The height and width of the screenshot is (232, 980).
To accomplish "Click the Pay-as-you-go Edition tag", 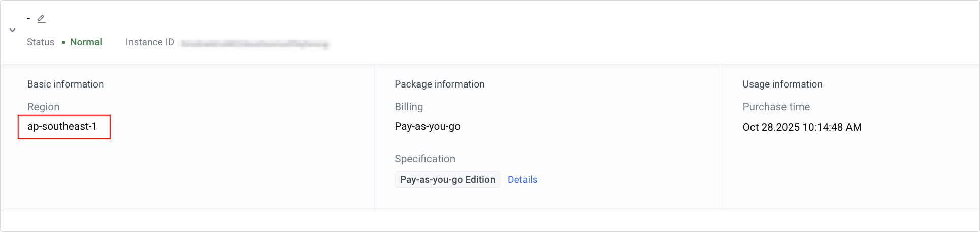I will 447,180.
